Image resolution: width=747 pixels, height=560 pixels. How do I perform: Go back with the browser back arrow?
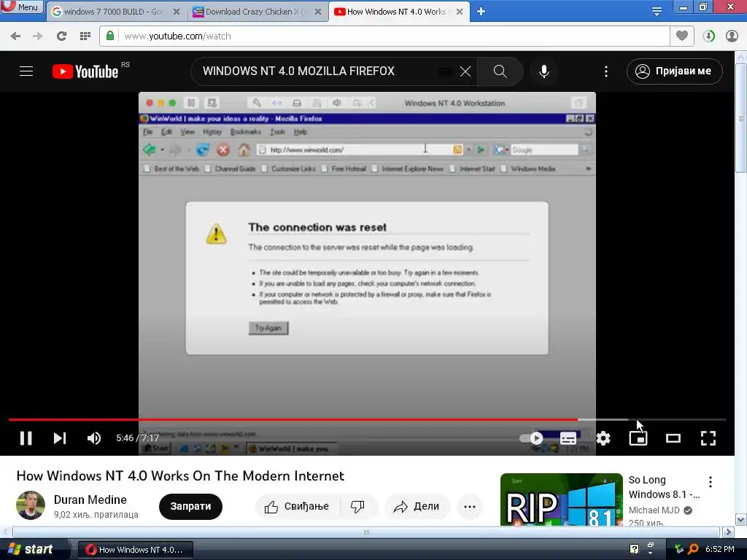coord(15,36)
